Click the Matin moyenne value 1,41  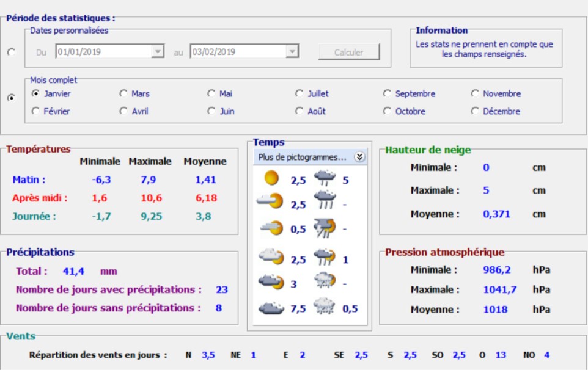click(205, 180)
